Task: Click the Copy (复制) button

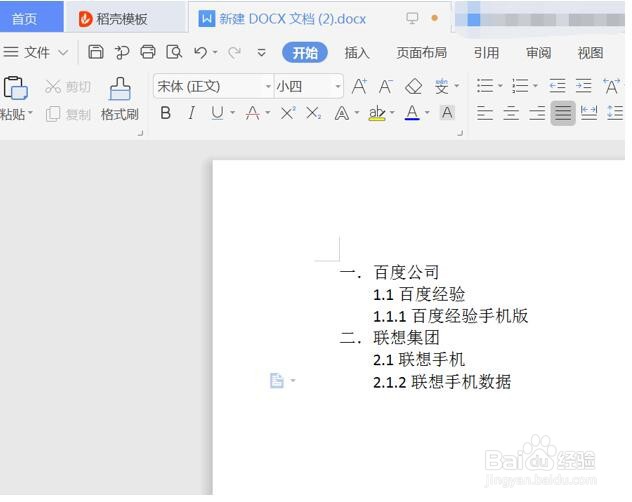Action: (x=68, y=115)
